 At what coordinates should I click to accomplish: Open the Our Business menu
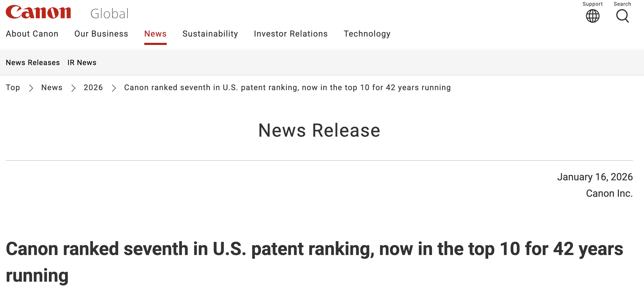point(101,34)
